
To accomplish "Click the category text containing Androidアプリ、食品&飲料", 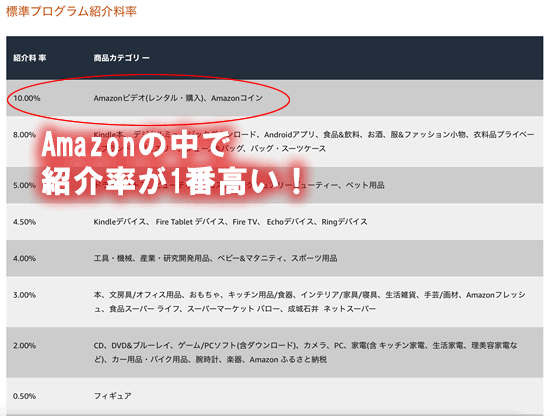I will pos(314,141).
